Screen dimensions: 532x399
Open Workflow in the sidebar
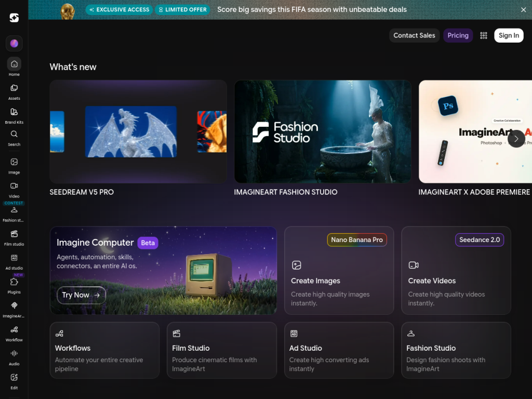coord(14,334)
